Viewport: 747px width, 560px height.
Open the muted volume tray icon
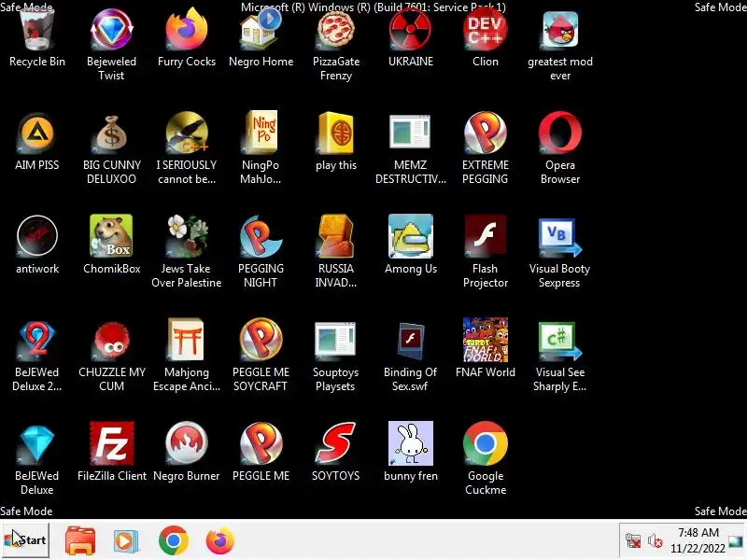[655, 541]
